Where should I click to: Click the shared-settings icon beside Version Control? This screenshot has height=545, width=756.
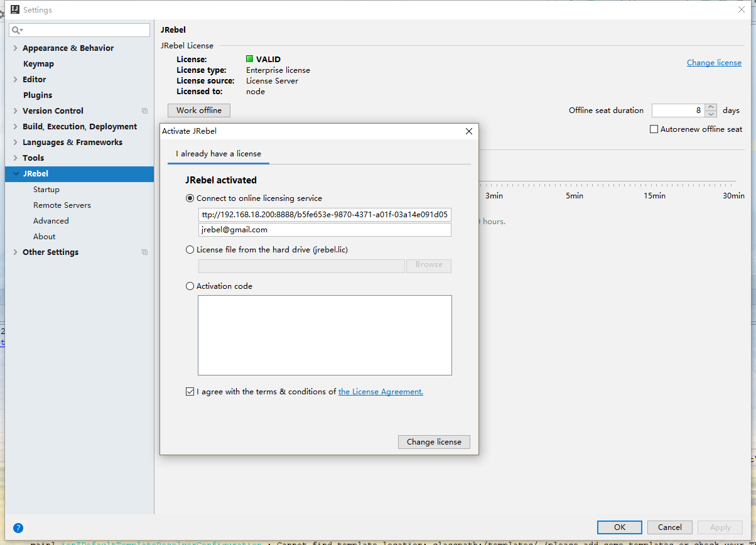(145, 111)
